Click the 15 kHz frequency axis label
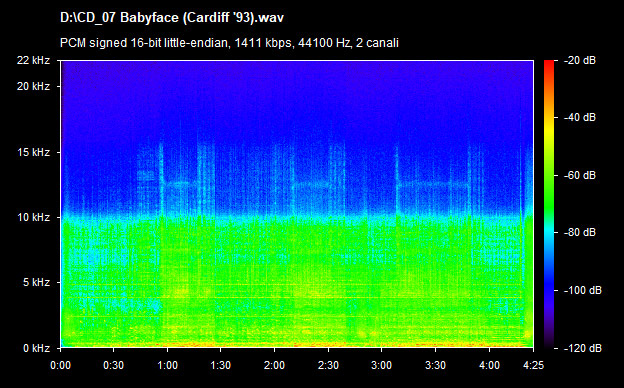Screen dimensions: 624x388 tap(33, 152)
